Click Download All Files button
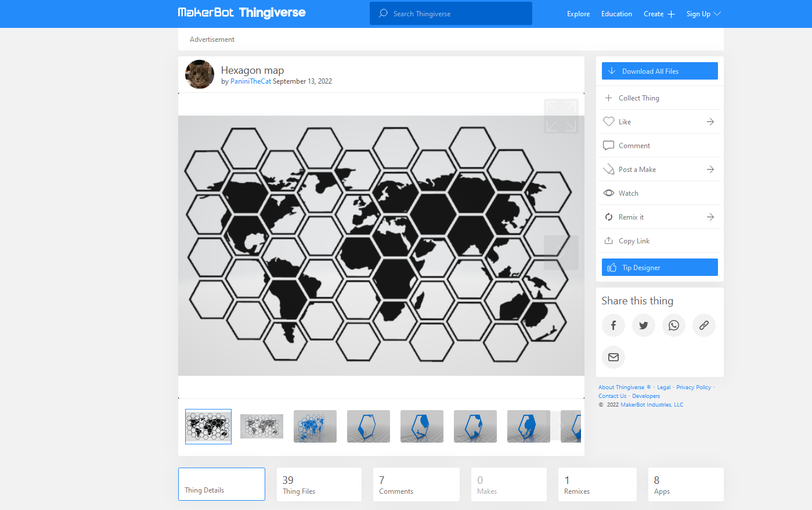This screenshot has width=812, height=510. [x=660, y=71]
